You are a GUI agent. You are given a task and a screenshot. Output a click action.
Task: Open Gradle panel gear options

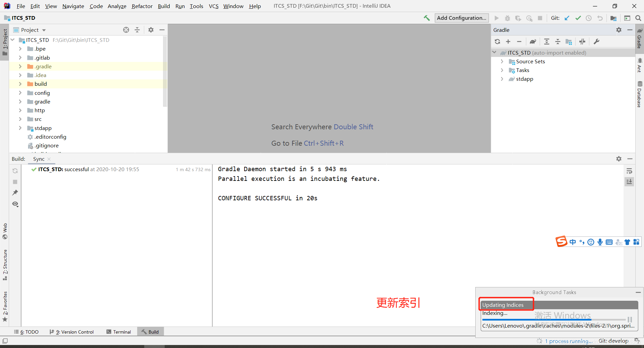[619, 30]
